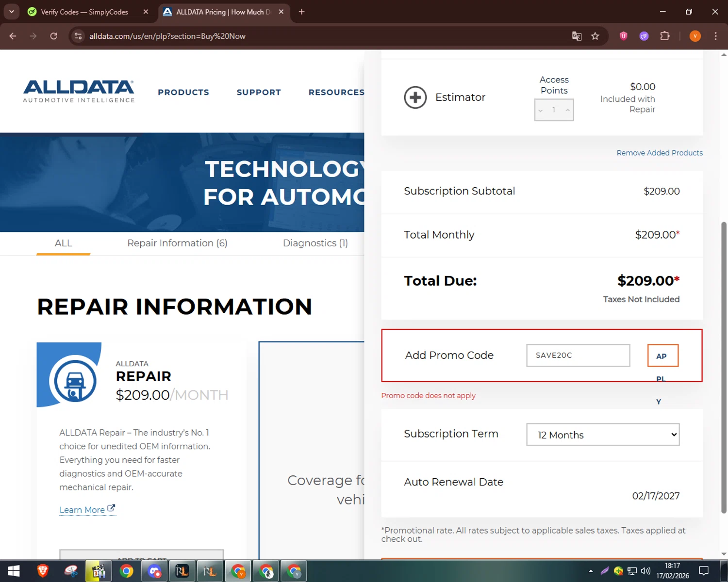Open the Extensions puzzle icon
Screen dimensions: 728x582
(x=665, y=36)
